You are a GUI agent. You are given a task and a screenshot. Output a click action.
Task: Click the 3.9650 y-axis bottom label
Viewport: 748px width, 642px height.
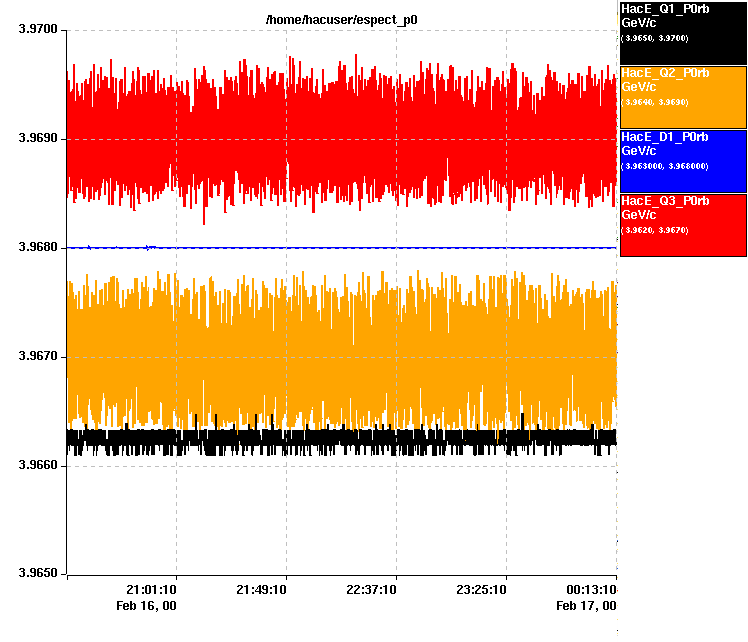pos(38,574)
